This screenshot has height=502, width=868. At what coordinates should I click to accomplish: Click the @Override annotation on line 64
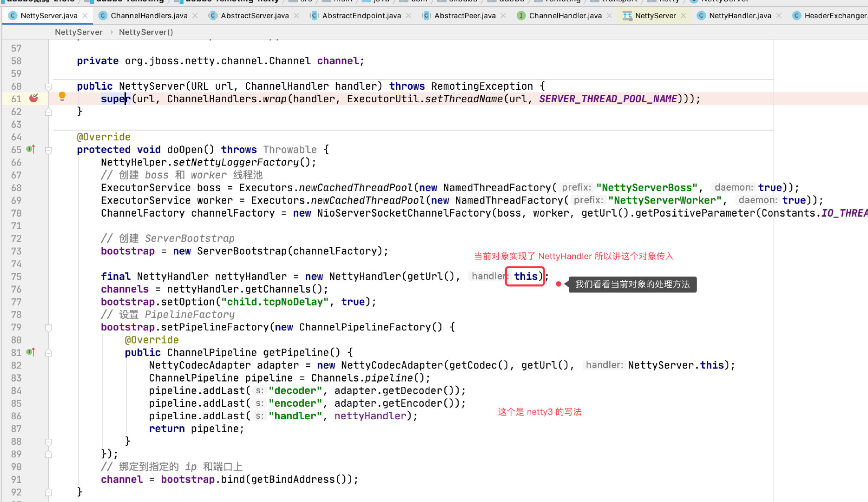point(104,137)
